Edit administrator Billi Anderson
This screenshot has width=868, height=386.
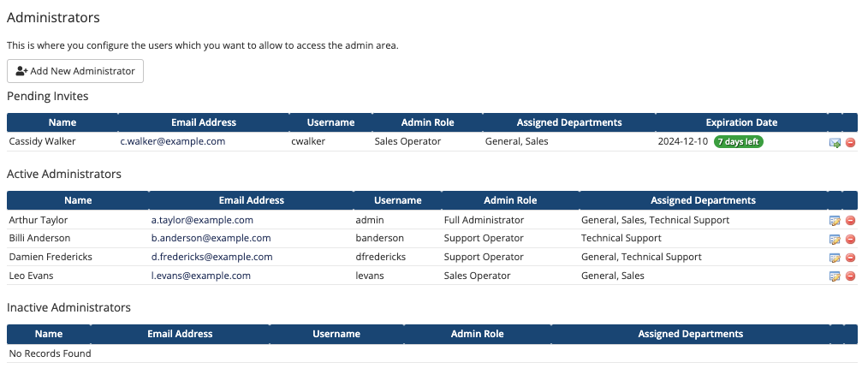click(835, 239)
